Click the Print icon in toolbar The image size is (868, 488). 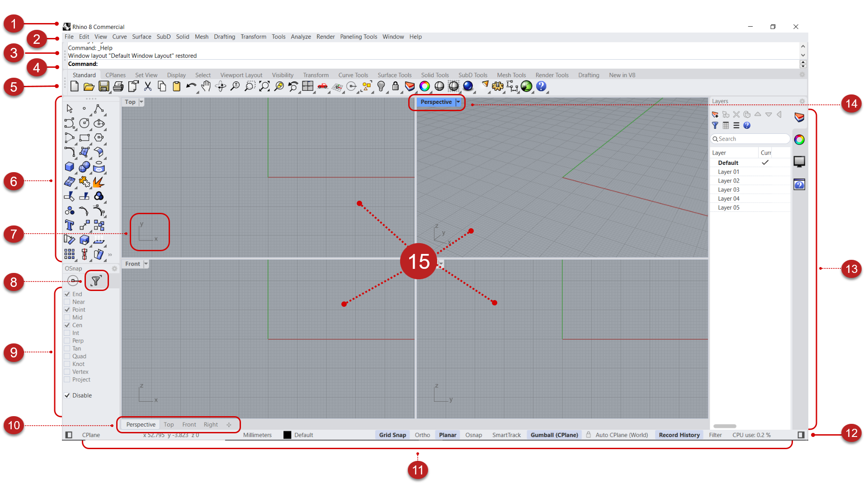tap(118, 86)
